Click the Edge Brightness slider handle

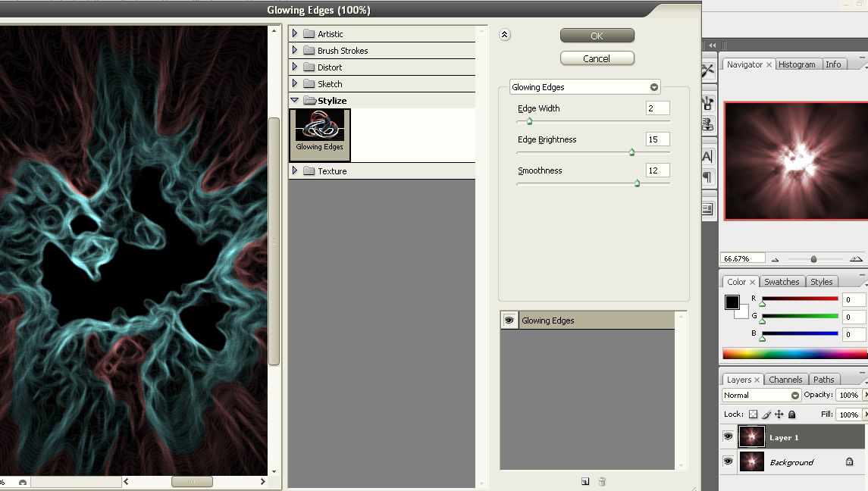631,152
